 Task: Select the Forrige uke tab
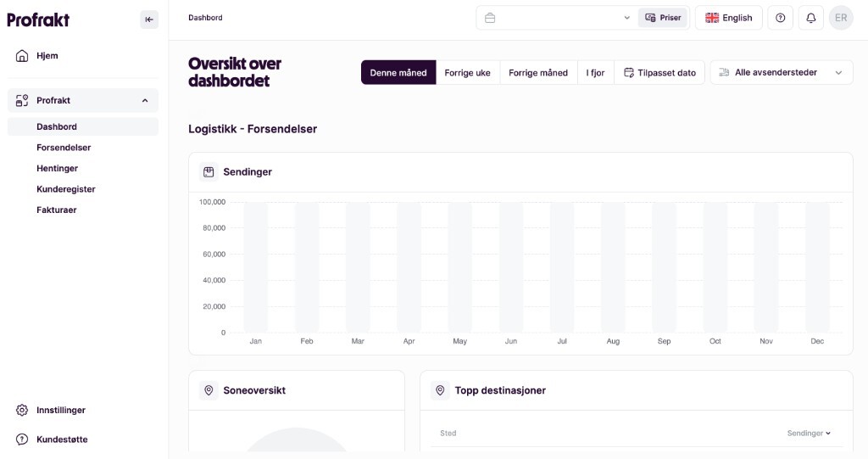click(x=468, y=73)
